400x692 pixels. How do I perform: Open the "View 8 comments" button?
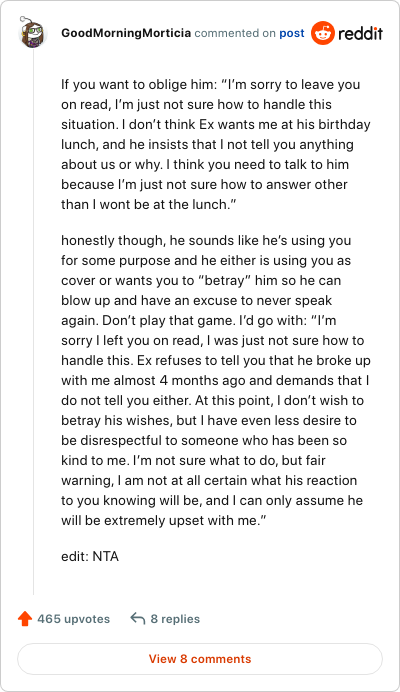point(200,659)
